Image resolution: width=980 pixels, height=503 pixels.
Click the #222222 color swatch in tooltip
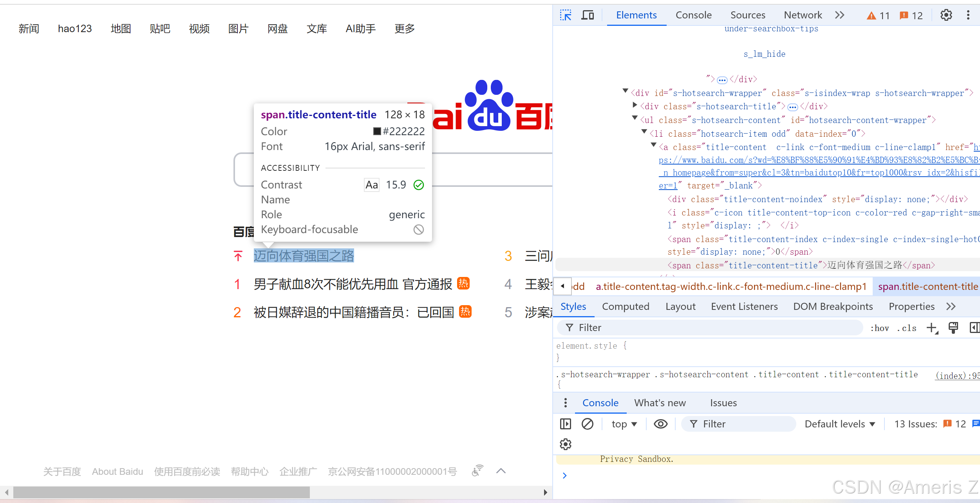click(x=377, y=131)
